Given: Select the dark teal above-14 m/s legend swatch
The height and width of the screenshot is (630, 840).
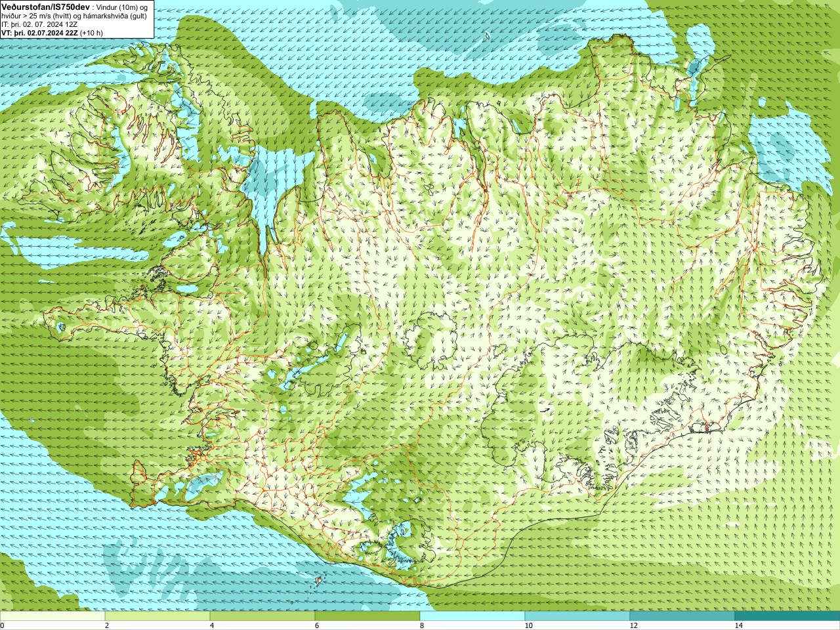Looking at the screenshot, I should click(787, 616).
